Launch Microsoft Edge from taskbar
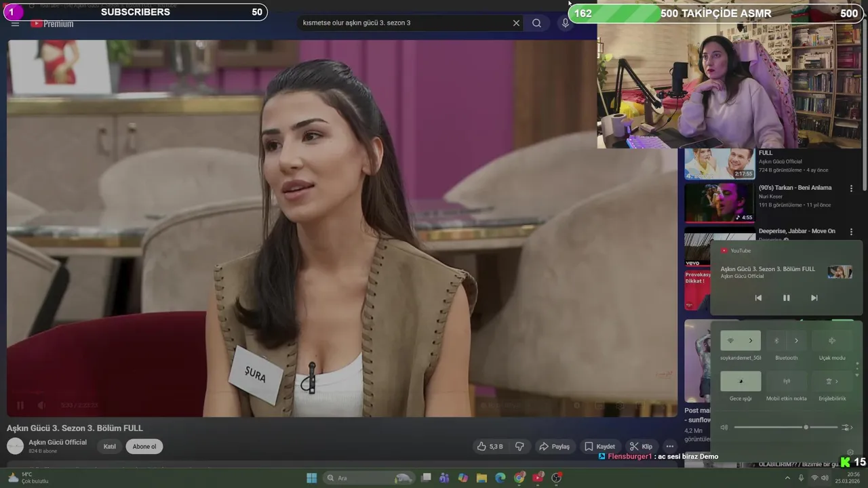The image size is (868, 488). (x=500, y=478)
